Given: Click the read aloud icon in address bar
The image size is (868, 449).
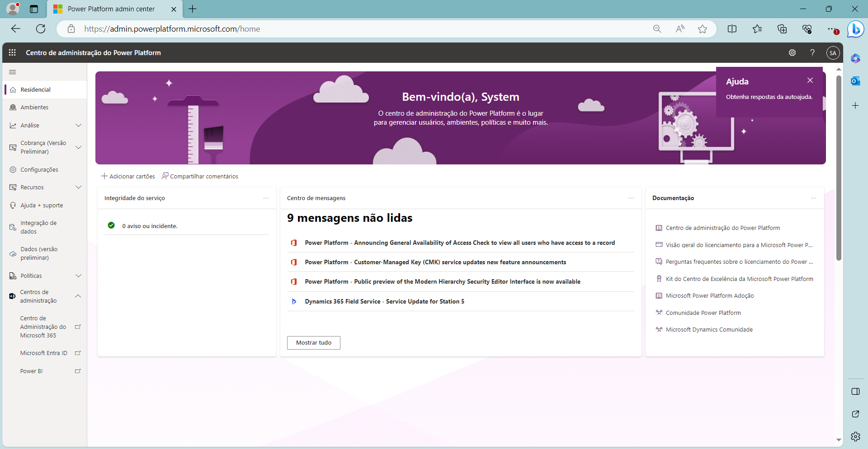Looking at the screenshot, I should coord(680,29).
